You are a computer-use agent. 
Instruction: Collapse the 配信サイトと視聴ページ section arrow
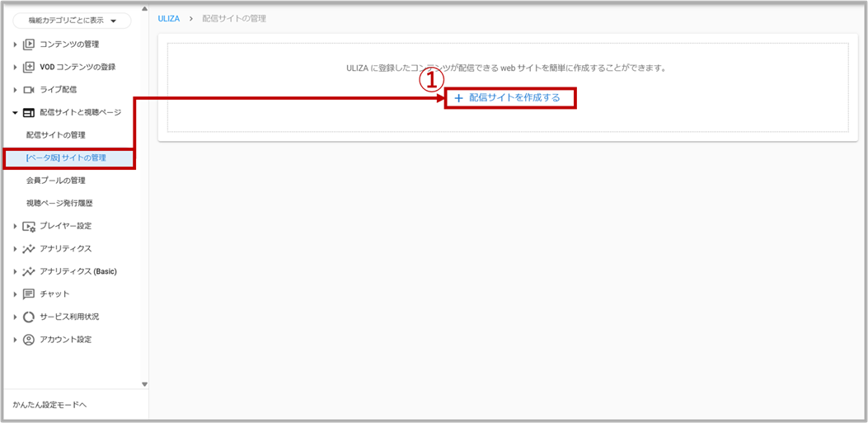click(16, 112)
